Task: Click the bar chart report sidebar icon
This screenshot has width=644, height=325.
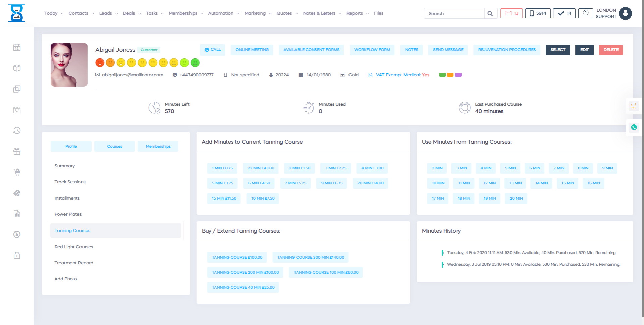Action: pos(17,214)
